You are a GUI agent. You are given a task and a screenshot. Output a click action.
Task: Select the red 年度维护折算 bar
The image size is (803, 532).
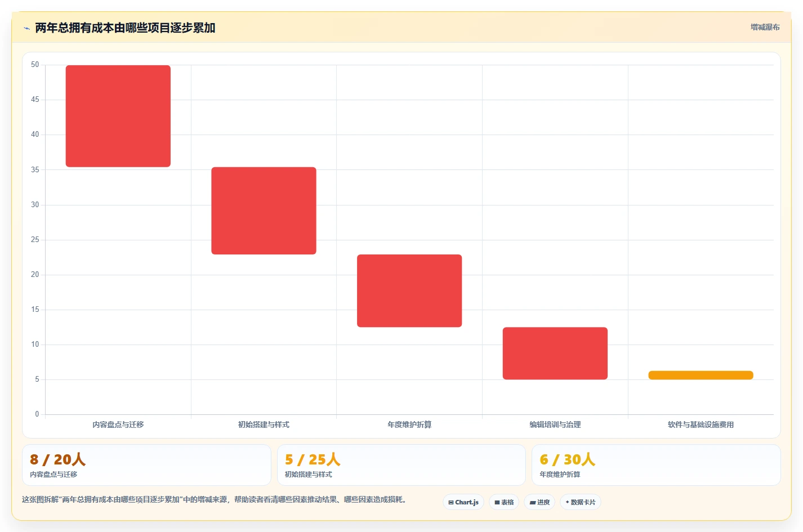[x=409, y=290]
